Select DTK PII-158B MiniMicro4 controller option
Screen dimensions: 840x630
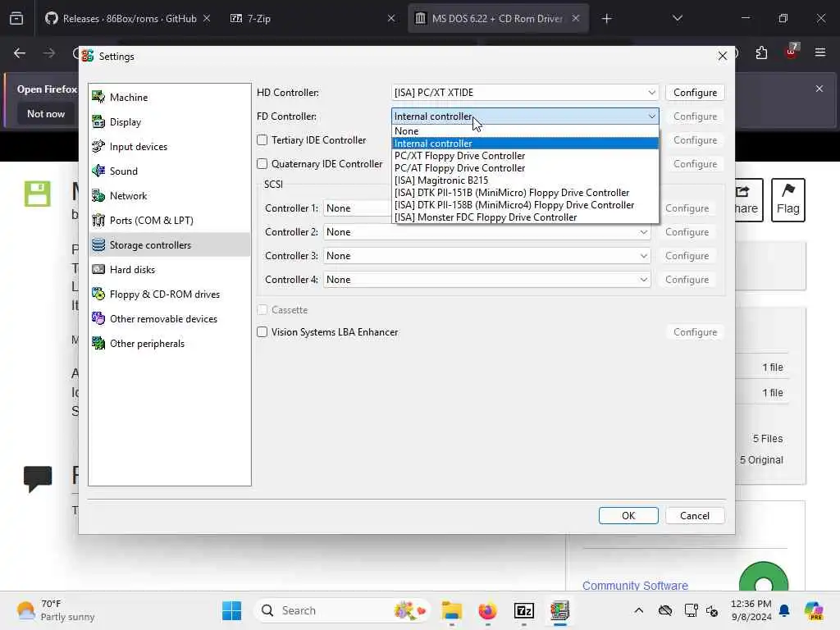tap(525, 205)
